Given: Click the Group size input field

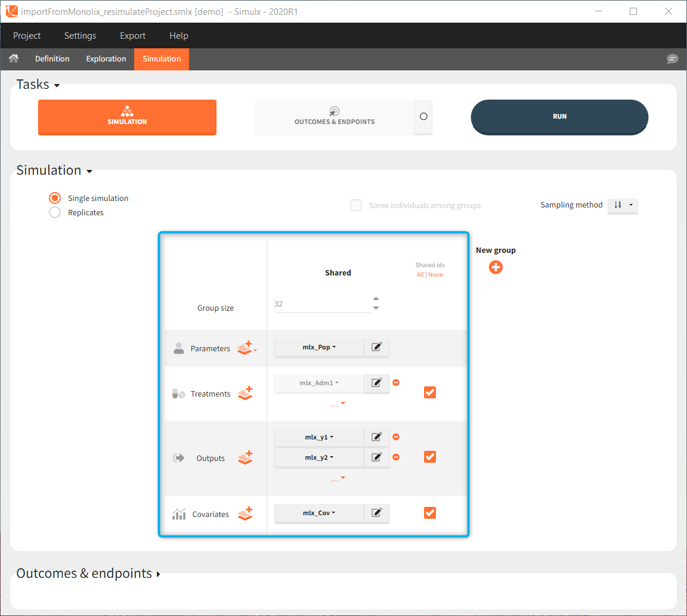Looking at the screenshot, I should click(x=319, y=304).
